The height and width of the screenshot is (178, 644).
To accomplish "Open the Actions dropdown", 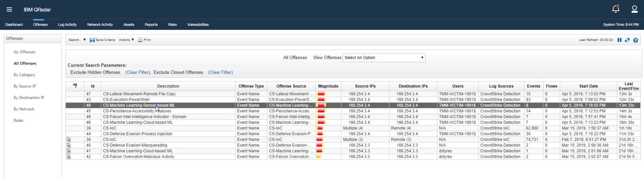I will (x=126, y=40).
